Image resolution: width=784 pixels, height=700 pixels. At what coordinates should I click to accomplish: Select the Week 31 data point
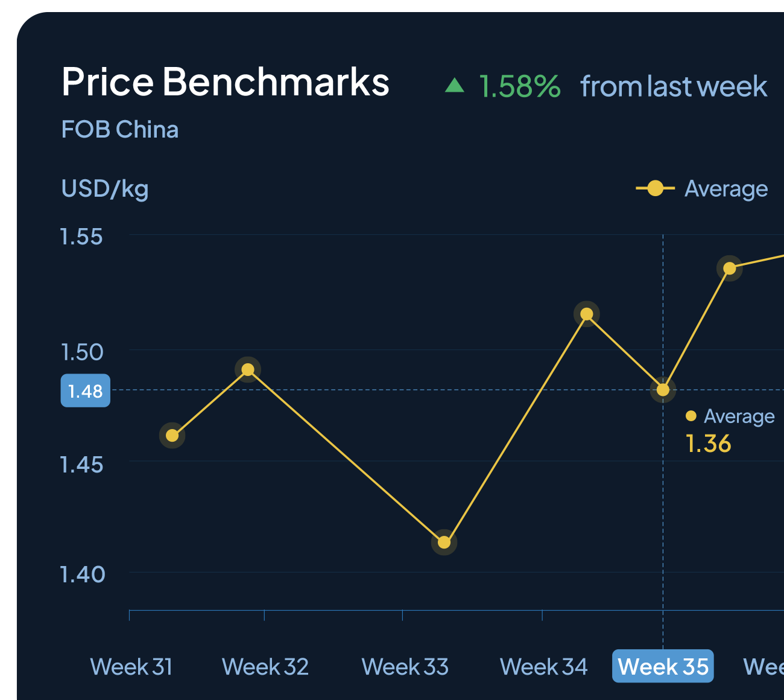[x=172, y=435]
